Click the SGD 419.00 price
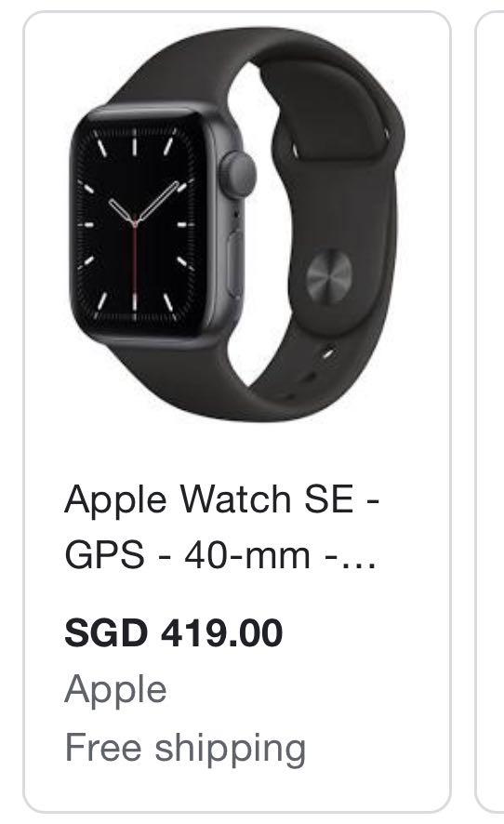The height and width of the screenshot is (824, 504). pos(174,632)
